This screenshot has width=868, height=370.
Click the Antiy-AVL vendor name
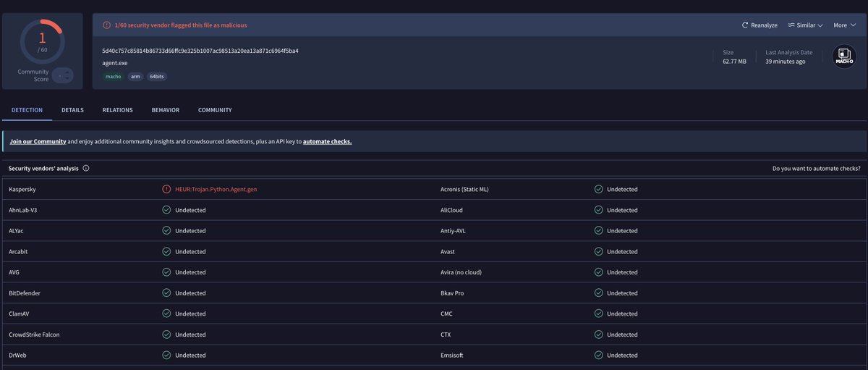(x=454, y=231)
